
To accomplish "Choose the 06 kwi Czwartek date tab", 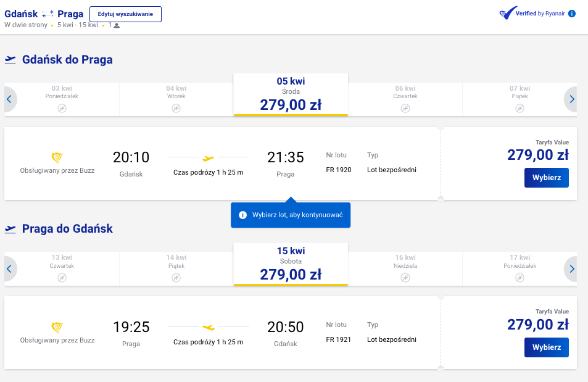I will click(x=405, y=99).
